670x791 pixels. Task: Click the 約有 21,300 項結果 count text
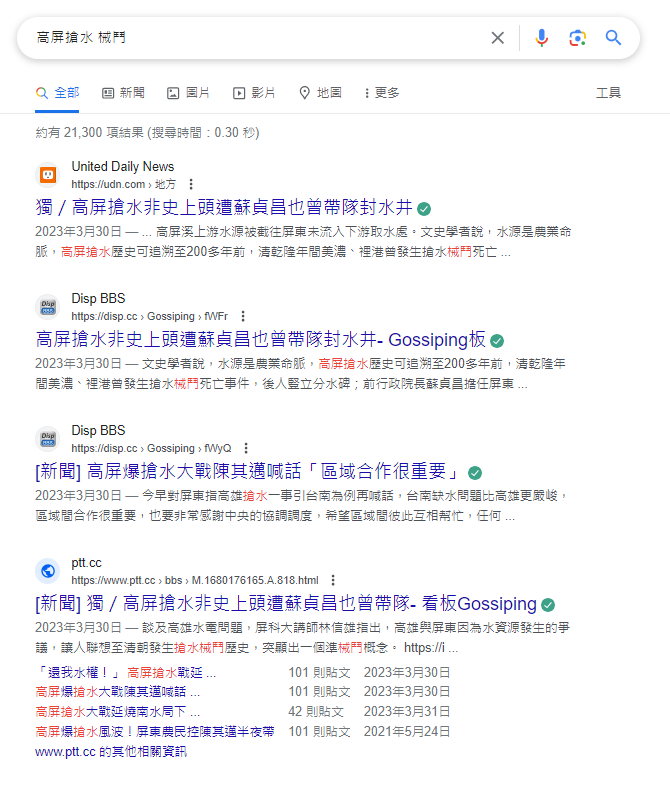(147, 133)
